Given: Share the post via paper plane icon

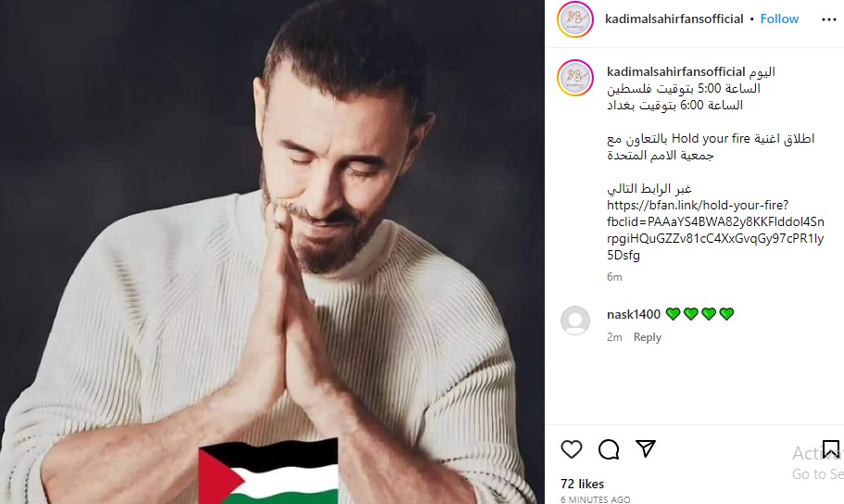Looking at the screenshot, I should coord(646,448).
